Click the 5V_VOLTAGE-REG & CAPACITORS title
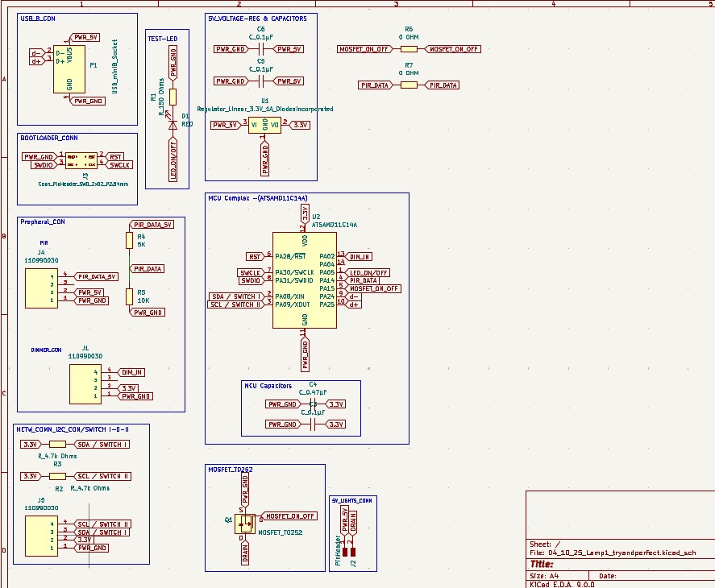The width and height of the screenshot is (715, 588). point(257,19)
